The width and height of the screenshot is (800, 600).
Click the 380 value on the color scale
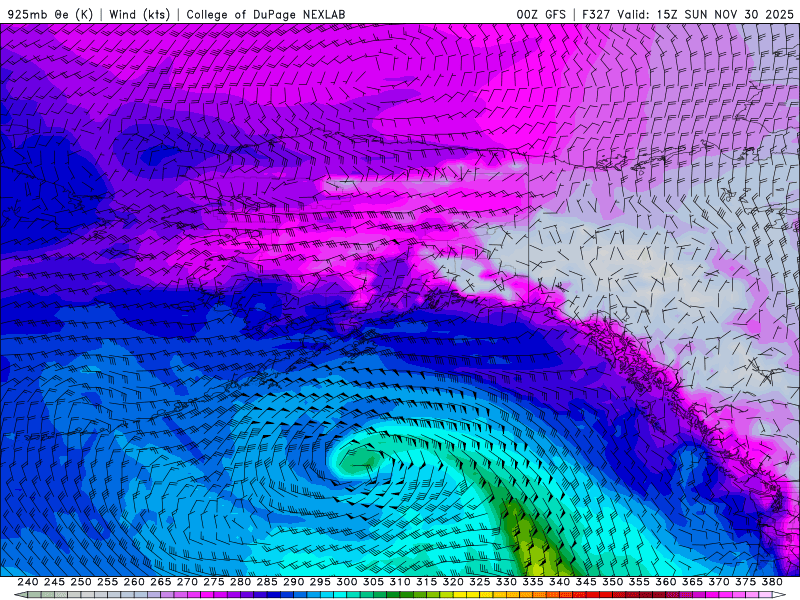click(x=771, y=582)
